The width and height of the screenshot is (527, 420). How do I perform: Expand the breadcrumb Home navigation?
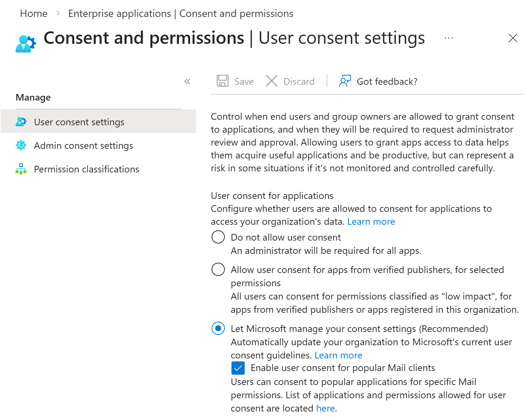pos(34,13)
